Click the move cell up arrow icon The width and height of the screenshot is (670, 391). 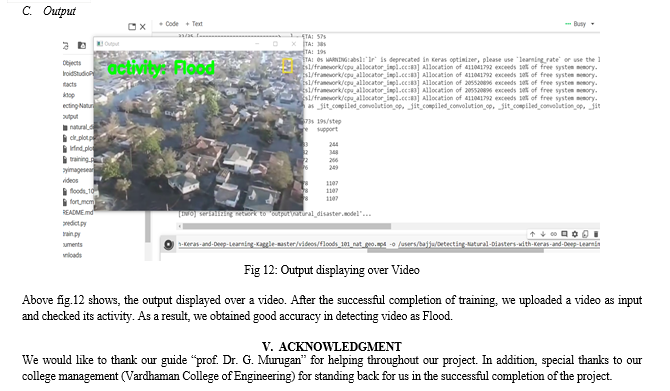tap(532, 234)
